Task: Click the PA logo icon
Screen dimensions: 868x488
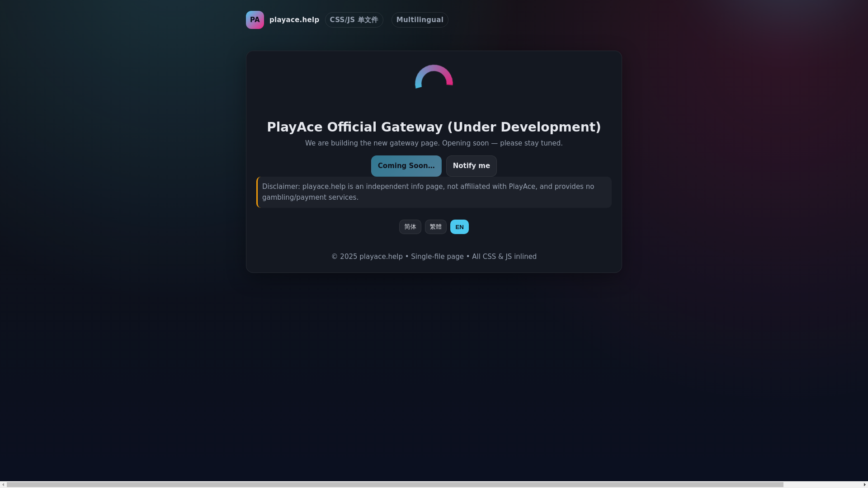Action: 255,20
